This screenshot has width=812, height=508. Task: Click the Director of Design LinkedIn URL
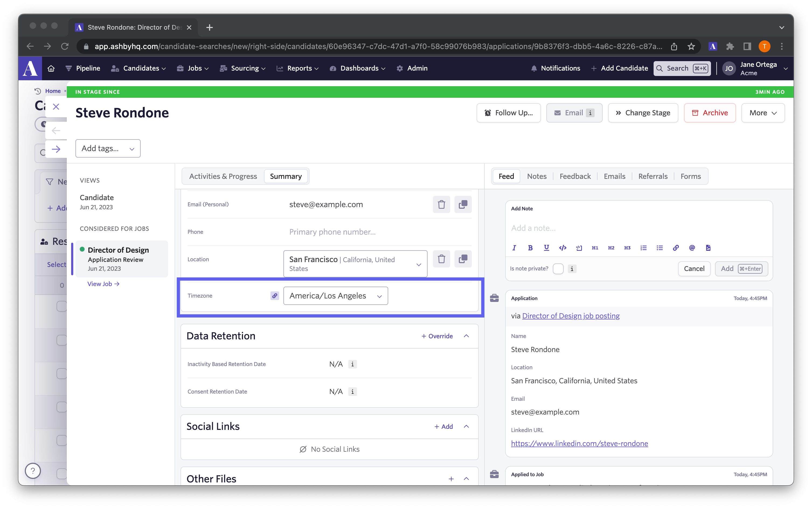point(579,444)
